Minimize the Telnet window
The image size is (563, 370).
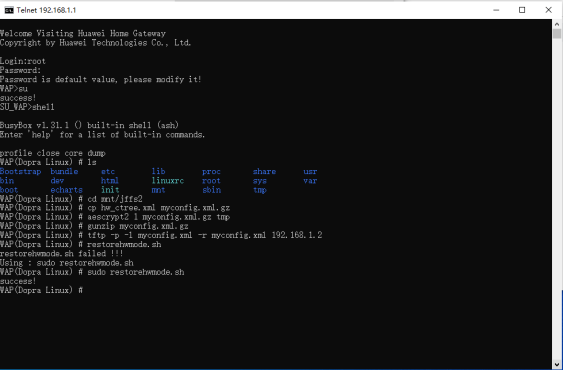(x=496, y=10)
